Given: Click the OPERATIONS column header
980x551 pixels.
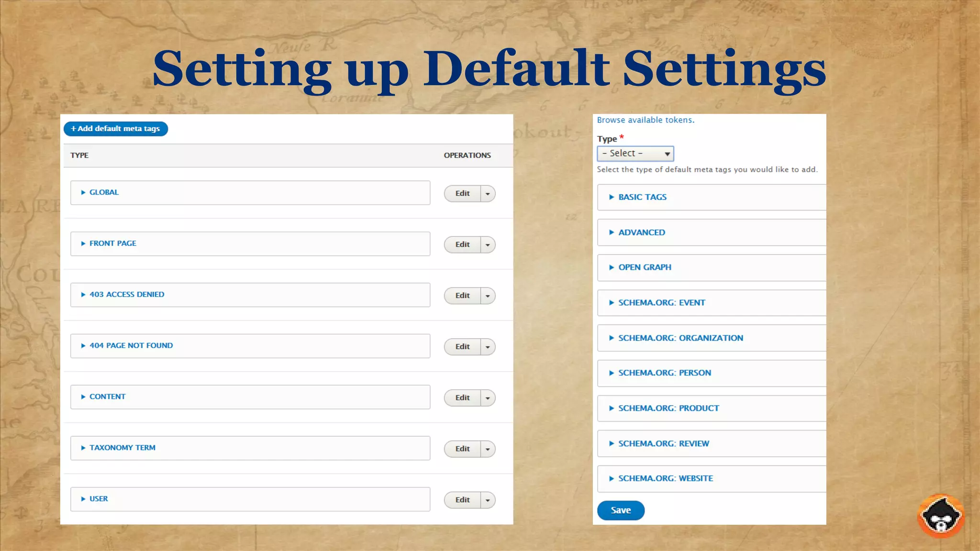Looking at the screenshot, I should [x=467, y=155].
